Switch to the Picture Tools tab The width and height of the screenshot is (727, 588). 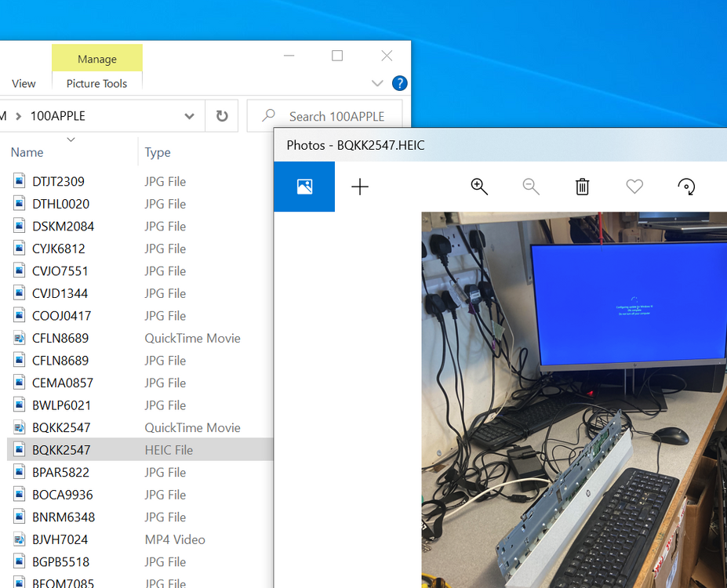coord(96,83)
